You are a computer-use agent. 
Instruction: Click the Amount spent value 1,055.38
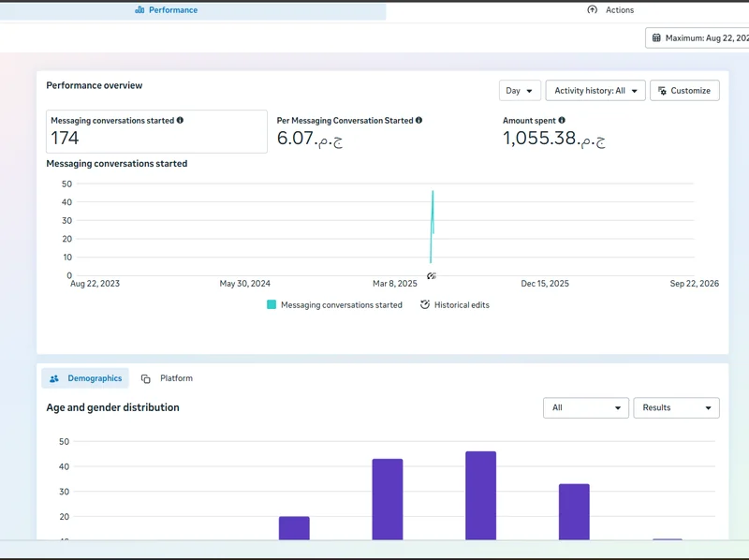(x=554, y=139)
